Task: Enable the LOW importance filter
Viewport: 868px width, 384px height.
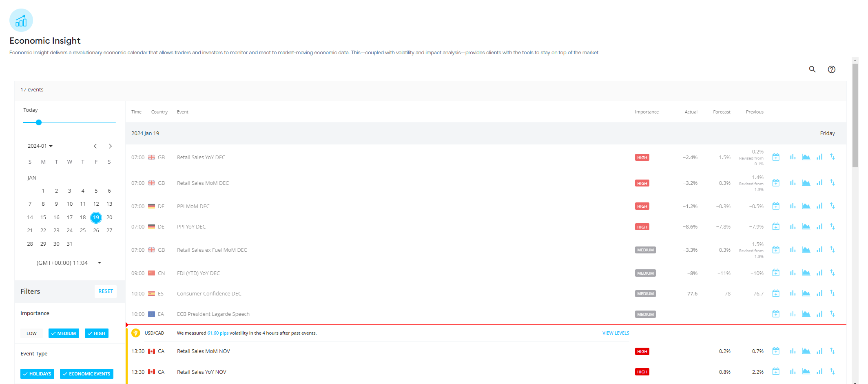Action: (x=31, y=333)
